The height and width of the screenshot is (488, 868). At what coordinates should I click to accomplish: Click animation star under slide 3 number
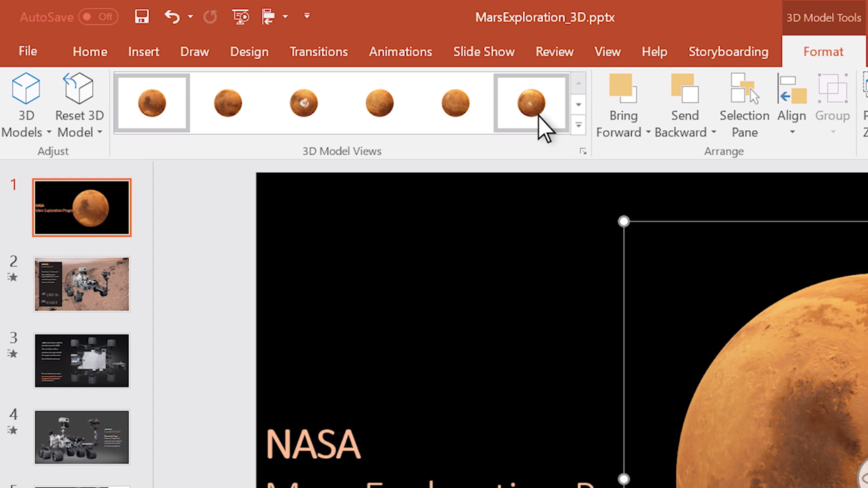tap(12, 354)
